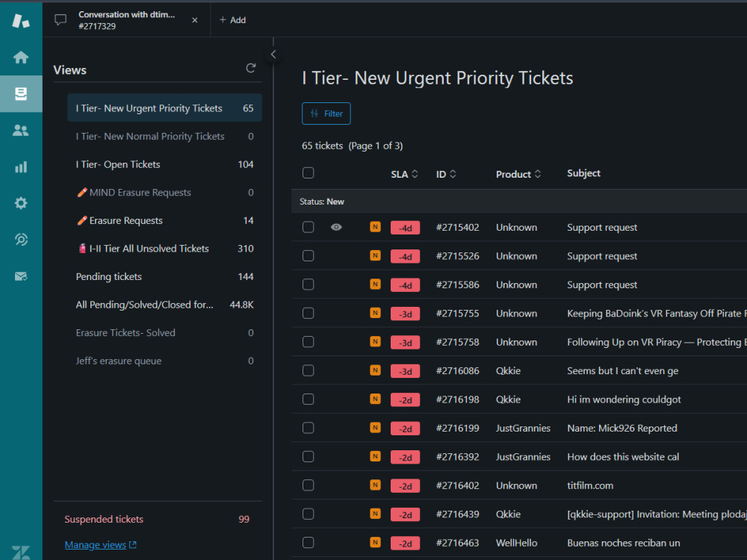Open MIND Erasure Requests view
This screenshot has width=747, height=560.
(x=164, y=193)
